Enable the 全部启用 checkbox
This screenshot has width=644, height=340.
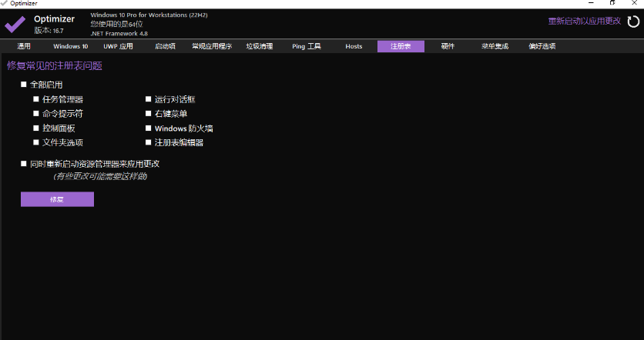click(24, 84)
